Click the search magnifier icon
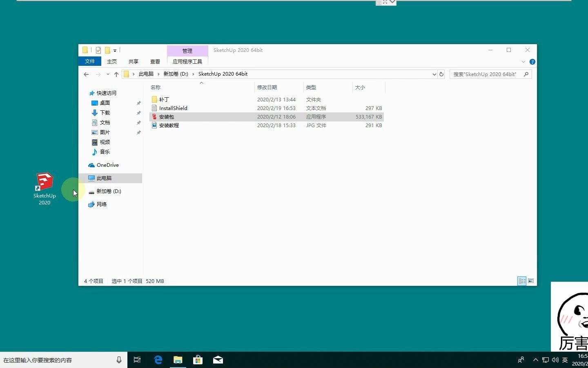Screen dimensions: 588x368 [526, 74]
